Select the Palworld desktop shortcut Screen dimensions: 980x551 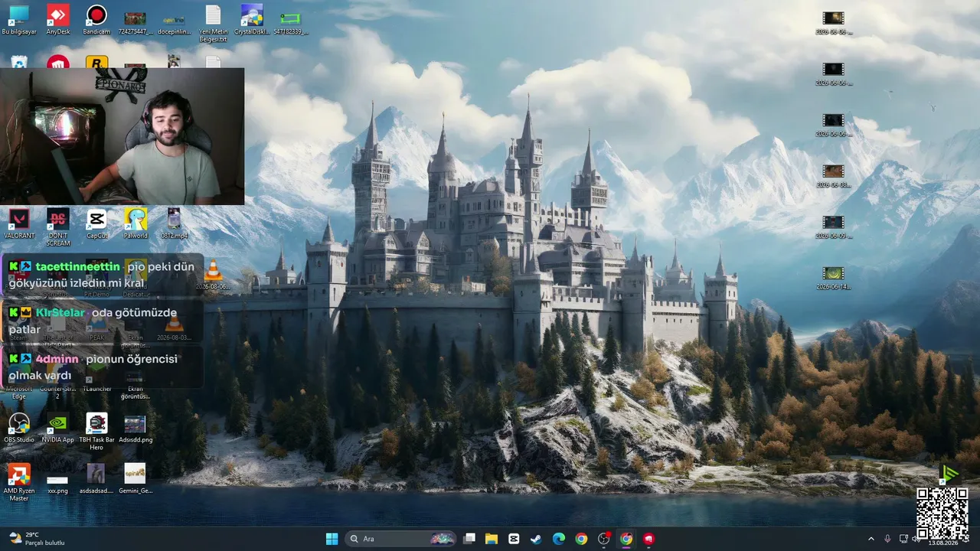pyautogui.click(x=136, y=223)
